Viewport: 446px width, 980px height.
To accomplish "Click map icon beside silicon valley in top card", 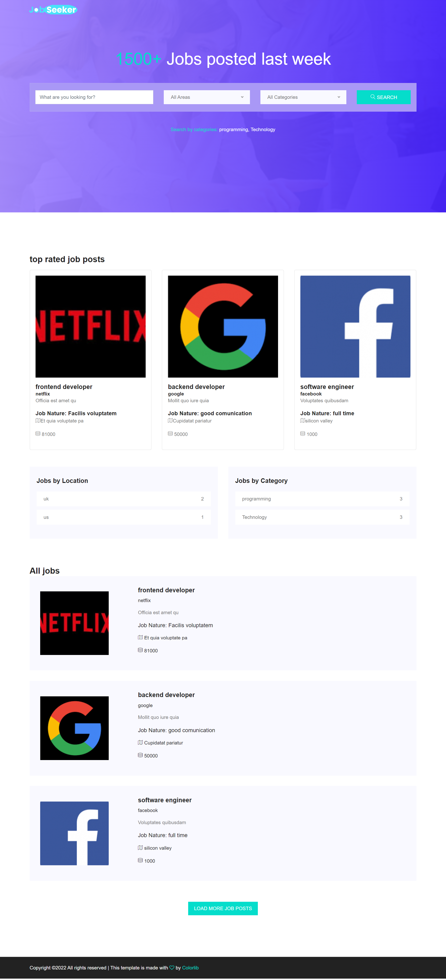I will pyautogui.click(x=302, y=420).
